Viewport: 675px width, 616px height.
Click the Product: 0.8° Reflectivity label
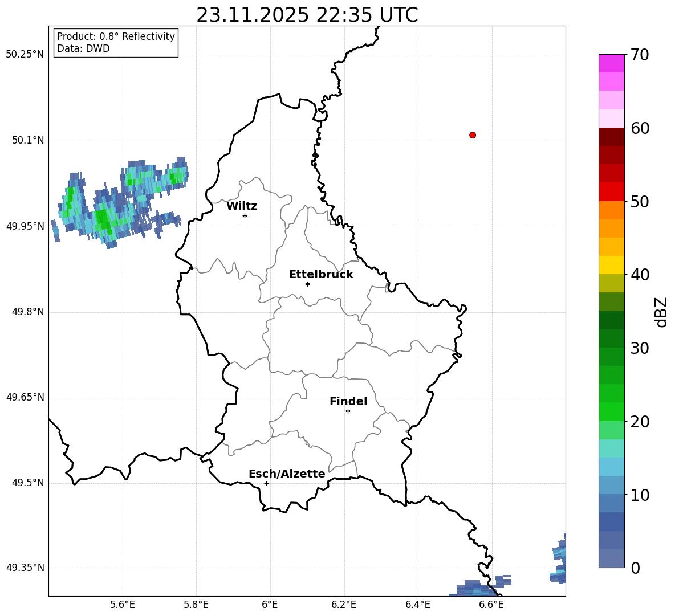[x=116, y=36]
